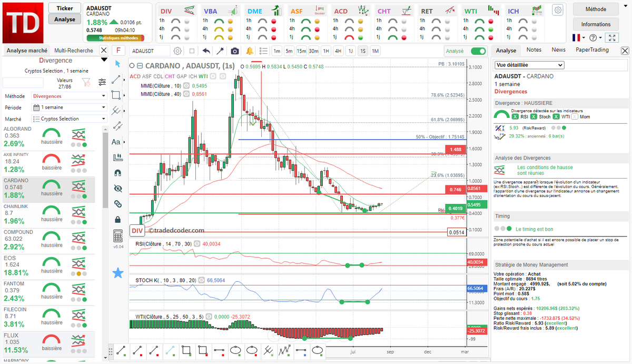
Task: Click the Ticker button
Action: click(65, 8)
